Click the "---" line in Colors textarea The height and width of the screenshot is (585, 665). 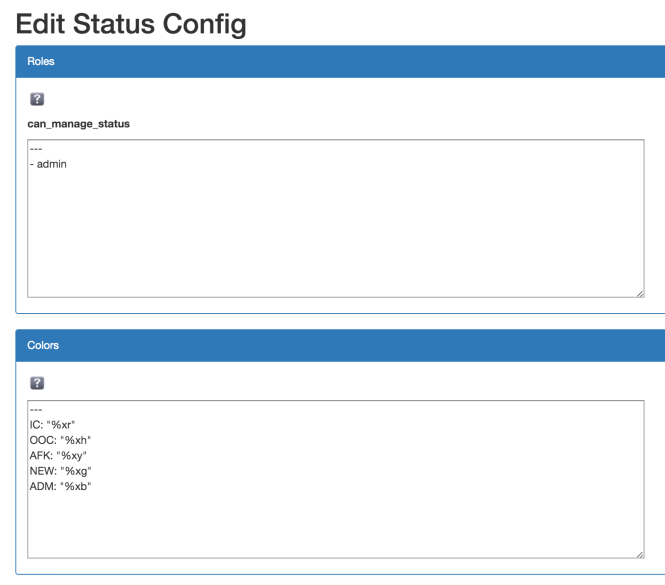click(36, 410)
